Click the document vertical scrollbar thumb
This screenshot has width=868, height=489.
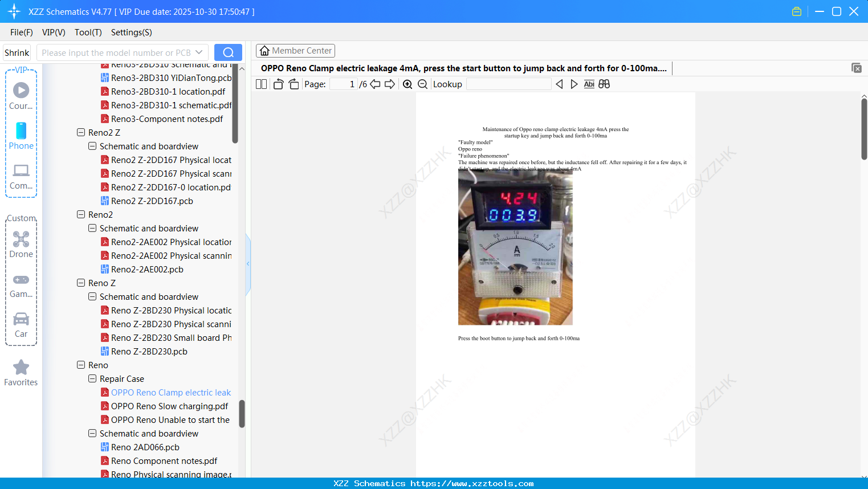click(864, 129)
